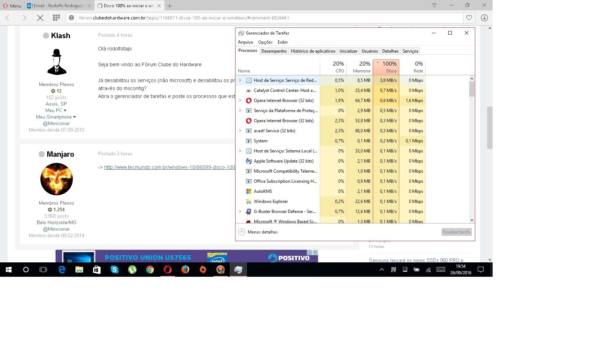
Task: Switch to Histórico de aplicativos tab
Action: [x=313, y=51]
